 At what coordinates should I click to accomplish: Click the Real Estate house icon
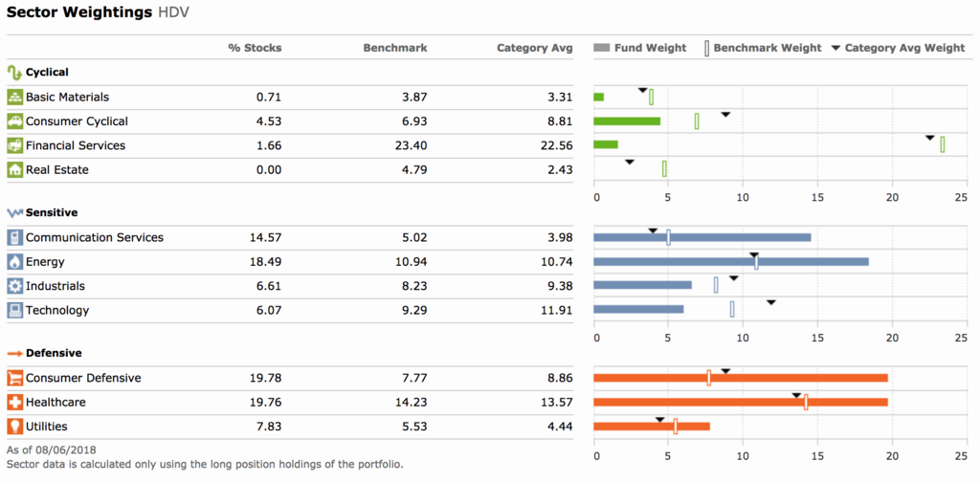tap(14, 170)
